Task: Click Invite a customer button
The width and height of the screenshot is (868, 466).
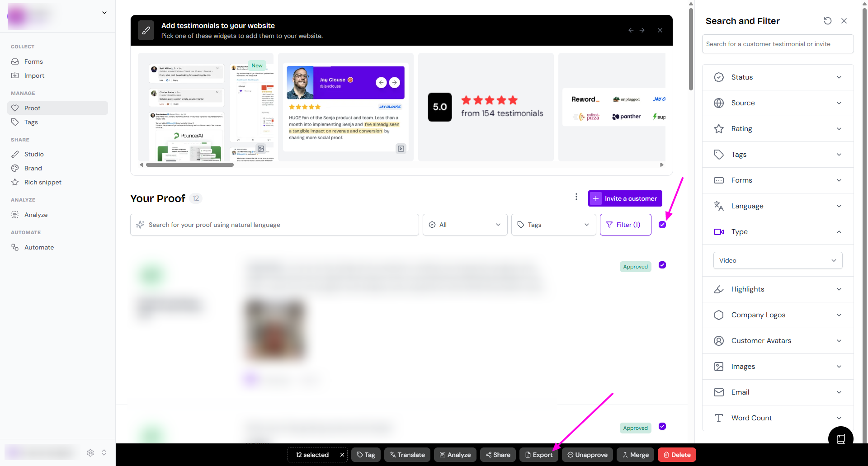Action: click(625, 198)
